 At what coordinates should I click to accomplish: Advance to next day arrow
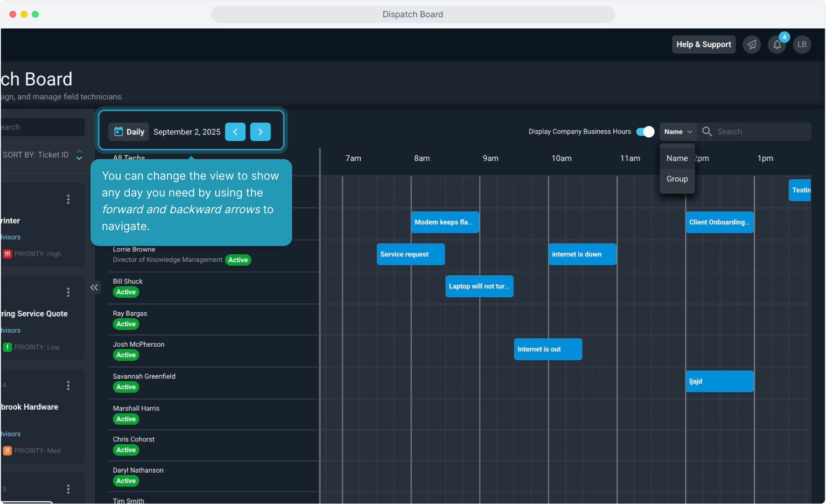260,132
